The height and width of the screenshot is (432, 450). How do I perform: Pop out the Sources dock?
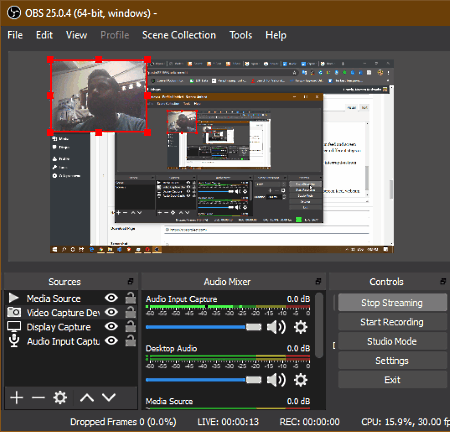131,281
